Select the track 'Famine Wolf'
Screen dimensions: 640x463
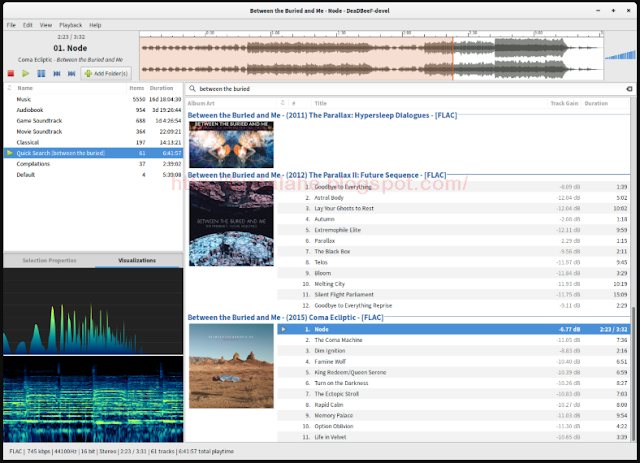453,361
